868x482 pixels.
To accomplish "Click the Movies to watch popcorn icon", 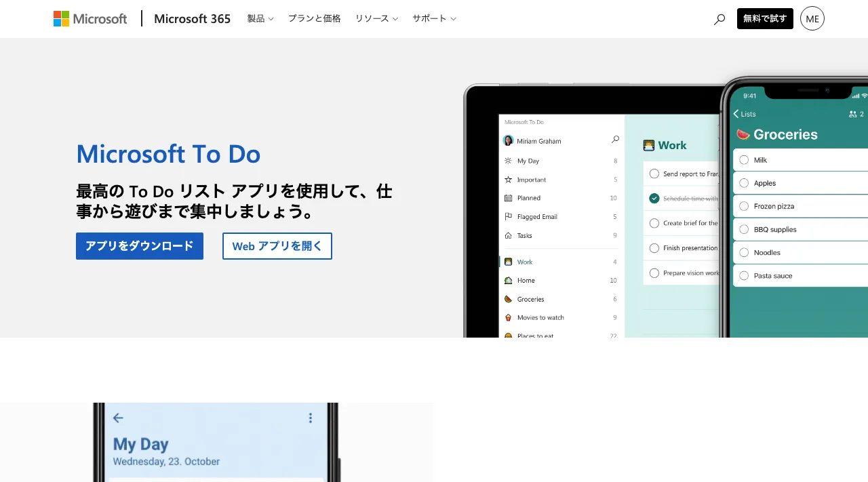I will pos(509,317).
